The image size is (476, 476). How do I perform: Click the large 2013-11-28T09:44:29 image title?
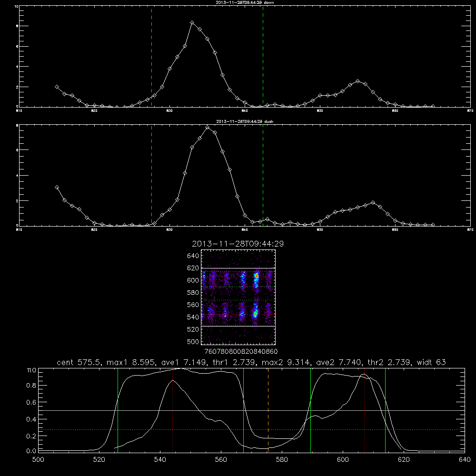point(238,244)
